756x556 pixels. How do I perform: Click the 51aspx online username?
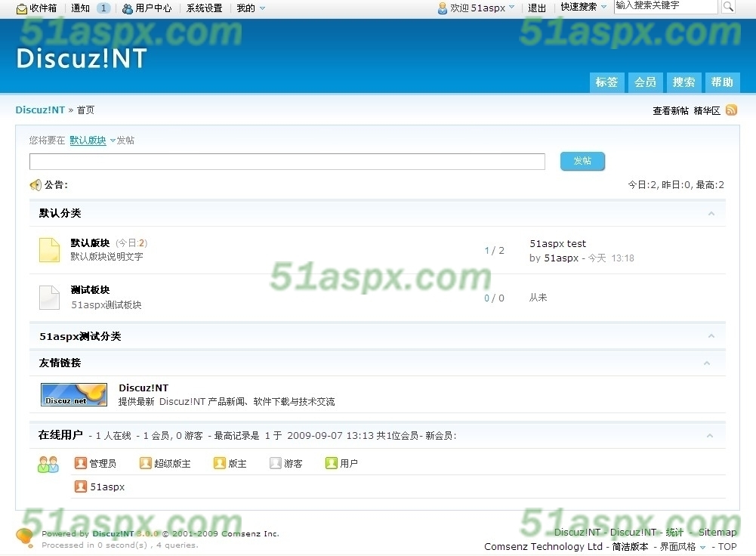coord(107,487)
